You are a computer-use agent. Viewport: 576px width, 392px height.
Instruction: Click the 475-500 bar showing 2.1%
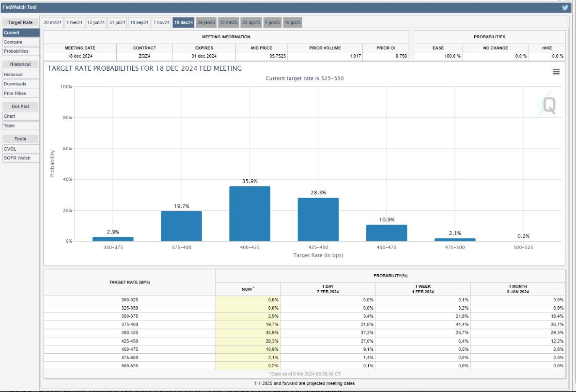click(x=455, y=240)
